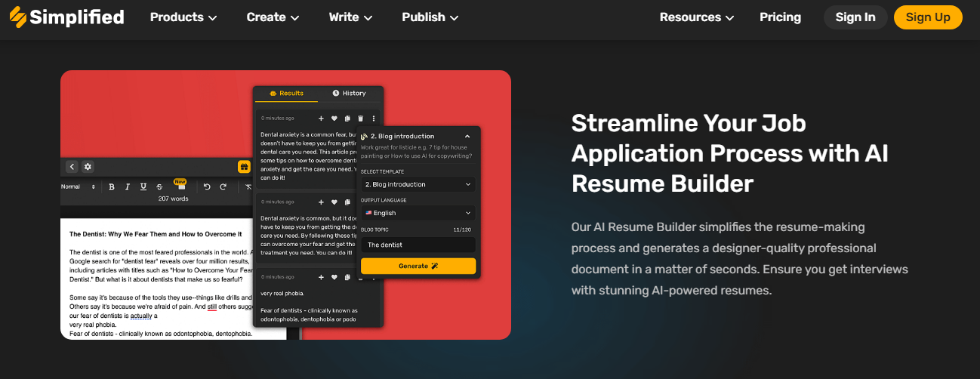The width and height of the screenshot is (980, 379).
Task: Switch to the Results tab
Action: point(286,94)
